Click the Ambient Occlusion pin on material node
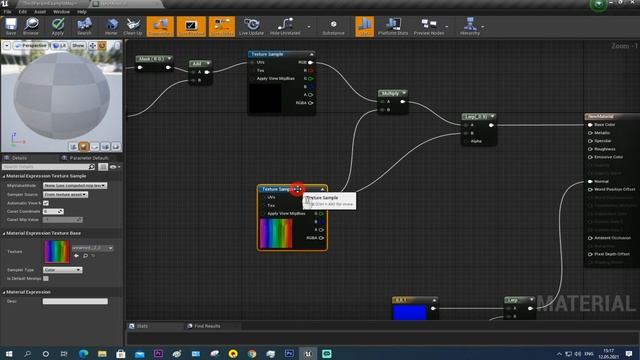Image resolution: width=640 pixels, height=360 pixels. pos(590,238)
